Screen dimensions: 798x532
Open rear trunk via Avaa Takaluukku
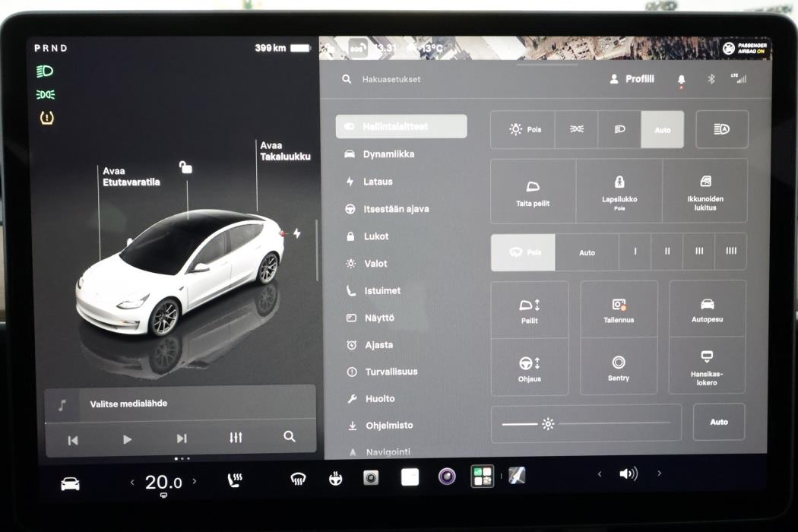285,151
